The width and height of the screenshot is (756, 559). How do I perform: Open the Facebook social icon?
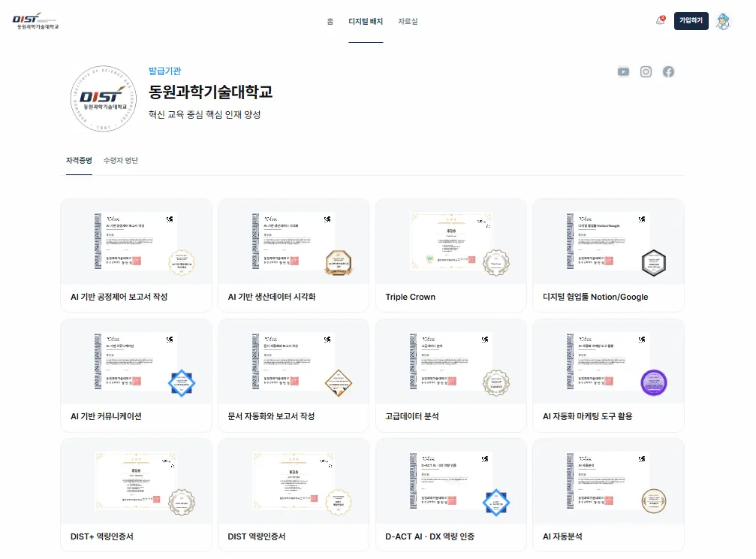point(668,72)
